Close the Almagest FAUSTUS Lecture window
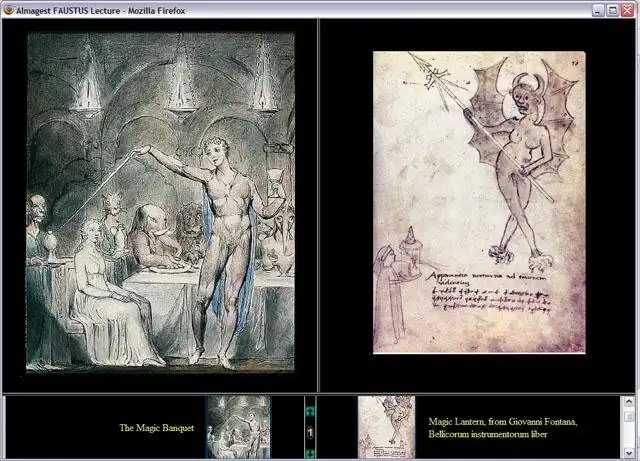 click(x=627, y=10)
